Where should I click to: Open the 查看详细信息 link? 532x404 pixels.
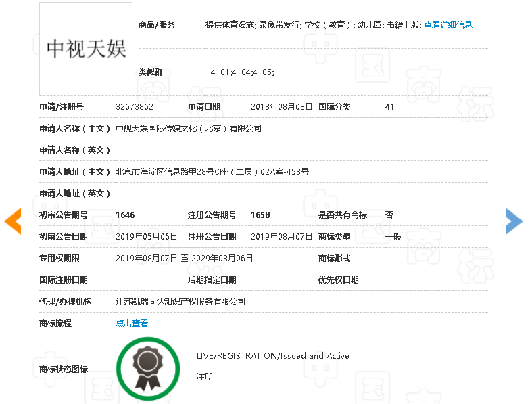coord(448,25)
